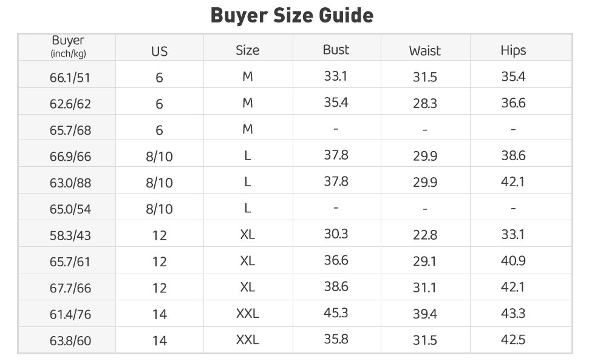Select the 66.1/51 buyer cell

tap(70, 78)
